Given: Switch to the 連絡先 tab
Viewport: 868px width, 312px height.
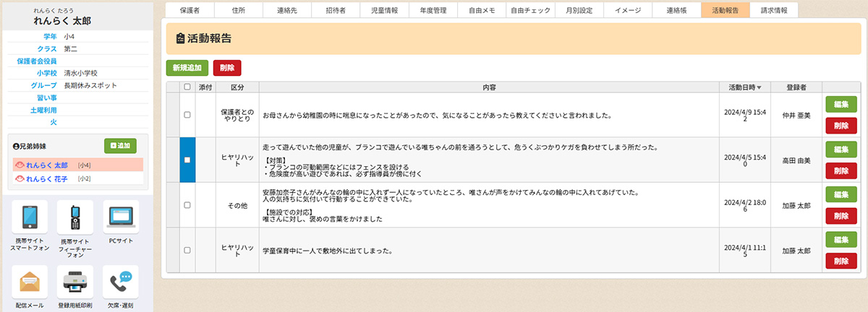Looking at the screenshot, I should pos(286,10).
